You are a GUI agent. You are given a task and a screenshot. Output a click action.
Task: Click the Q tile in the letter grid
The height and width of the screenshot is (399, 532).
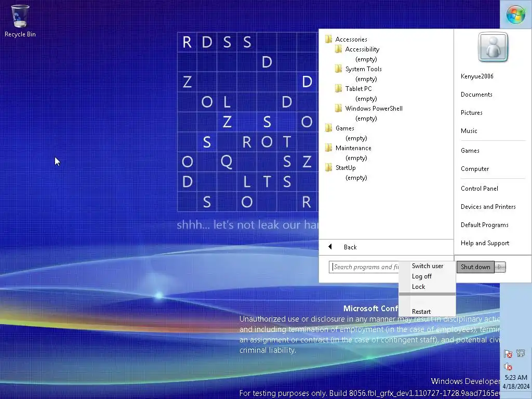click(x=227, y=162)
